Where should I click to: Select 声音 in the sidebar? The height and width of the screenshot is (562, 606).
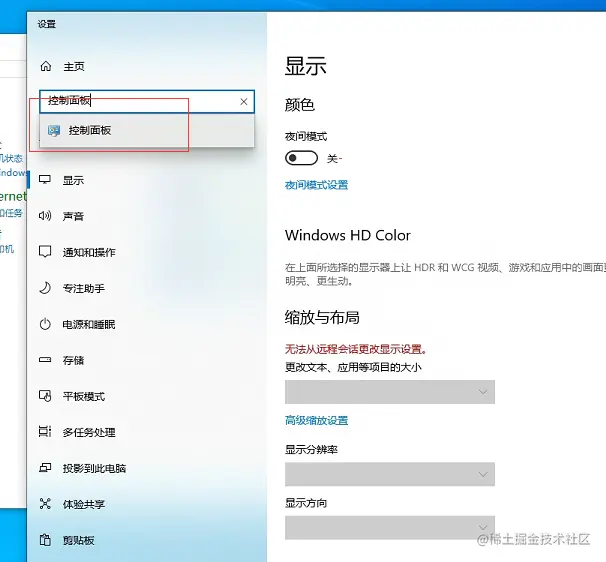click(x=73, y=216)
